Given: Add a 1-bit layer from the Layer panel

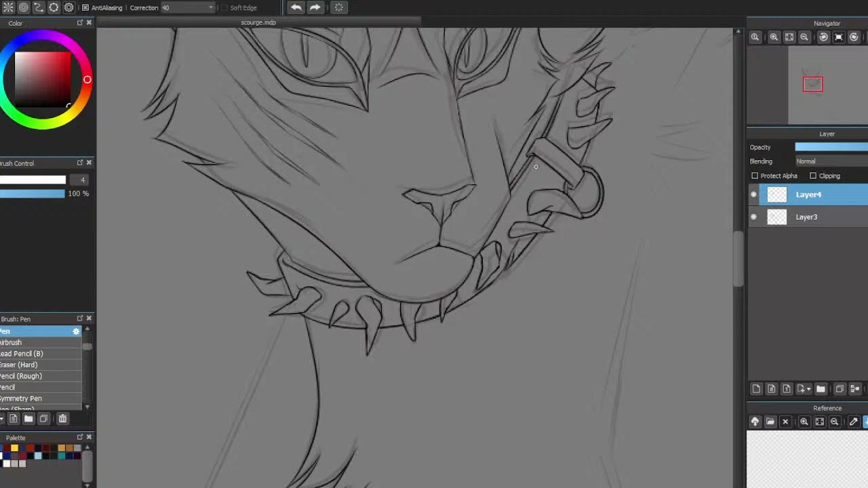Looking at the screenshot, I should [x=787, y=389].
